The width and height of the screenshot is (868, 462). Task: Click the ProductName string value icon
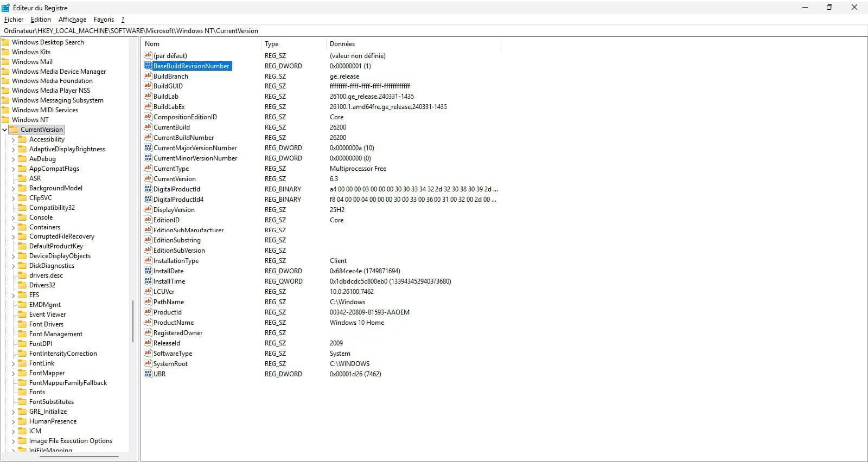click(148, 322)
